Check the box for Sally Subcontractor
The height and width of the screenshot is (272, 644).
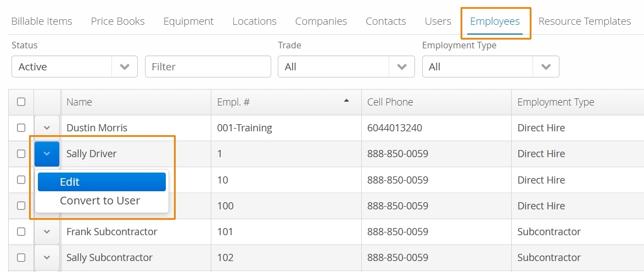(21, 258)
